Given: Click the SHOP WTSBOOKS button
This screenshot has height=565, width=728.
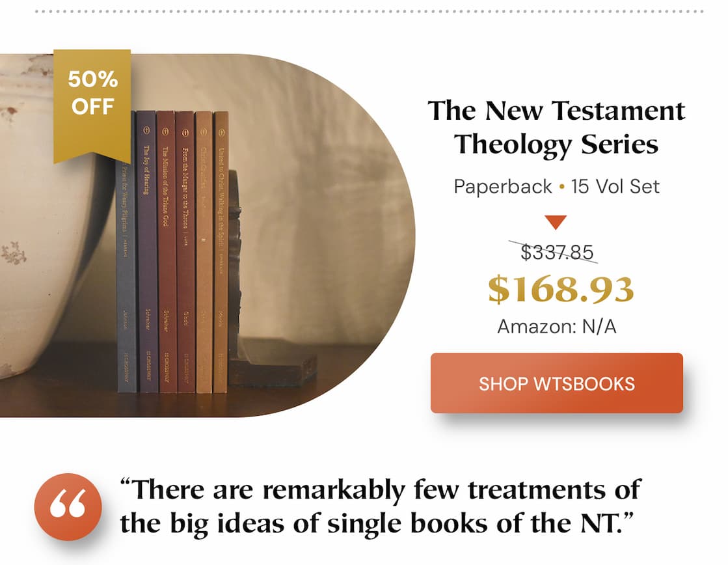Looking at the screenshot, I should (x=556, y=384).
